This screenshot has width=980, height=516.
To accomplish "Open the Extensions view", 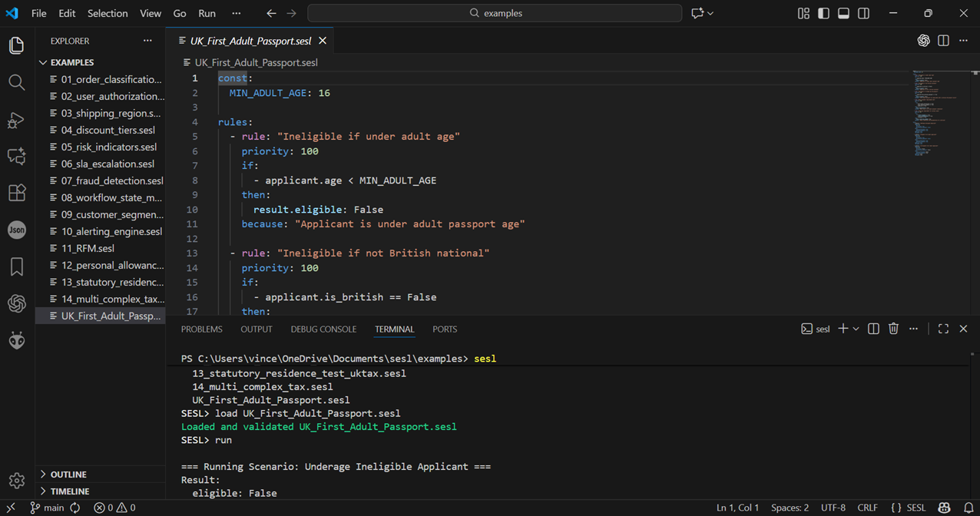I will pos(16,193).
